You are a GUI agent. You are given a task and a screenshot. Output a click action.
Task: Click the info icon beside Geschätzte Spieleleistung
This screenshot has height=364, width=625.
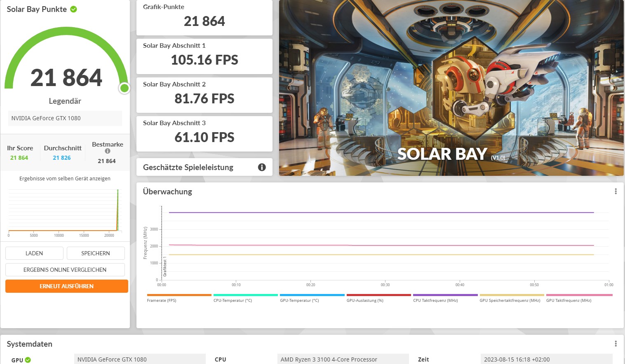[261, 167]
